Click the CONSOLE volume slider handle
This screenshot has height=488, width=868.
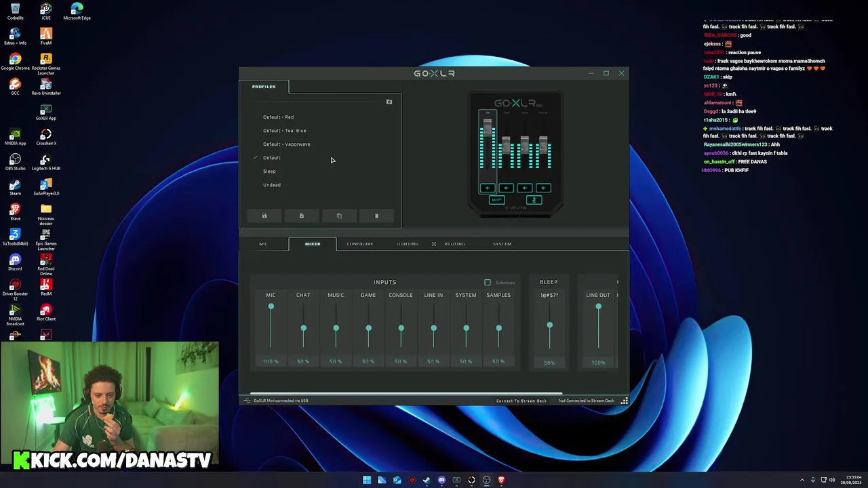[401, 328]
